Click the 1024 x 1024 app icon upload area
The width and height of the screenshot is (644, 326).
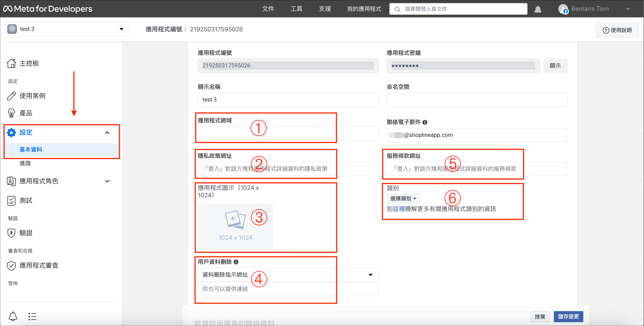(235, 227)
